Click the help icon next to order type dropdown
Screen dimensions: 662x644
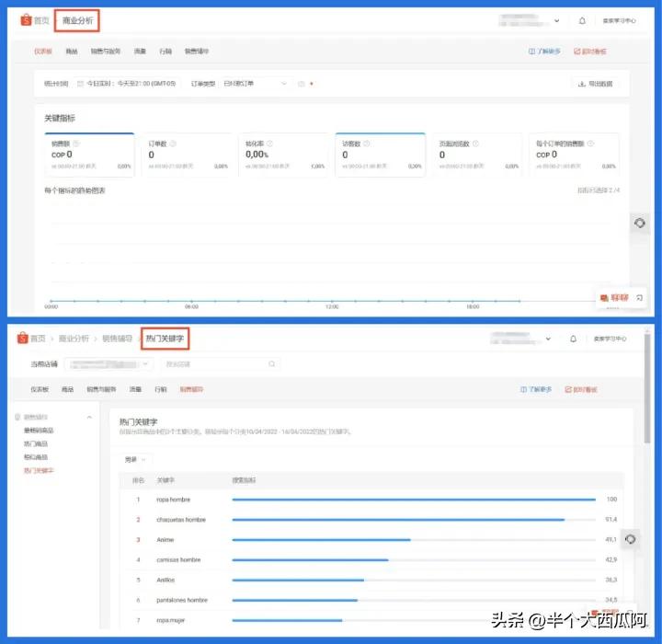[301, 84]
